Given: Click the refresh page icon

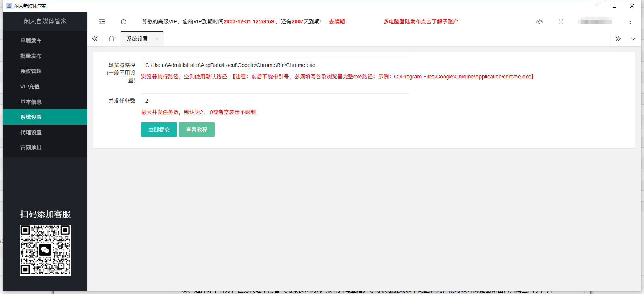Looking at the screenshot, I should click(123, 22).
